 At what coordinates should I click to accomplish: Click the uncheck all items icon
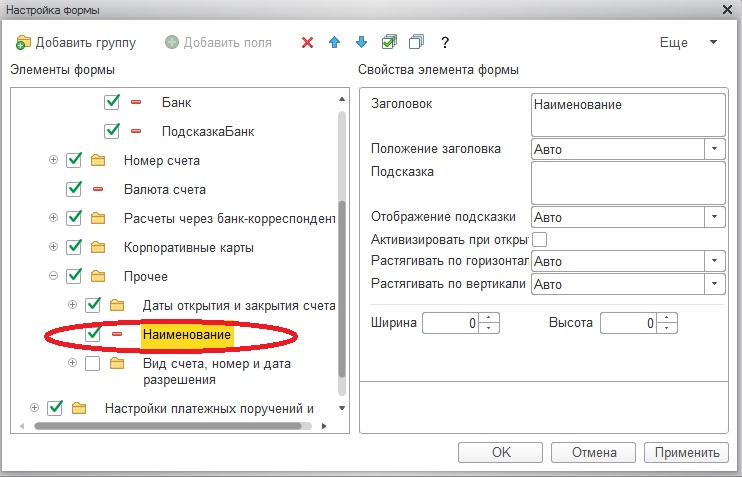click(x=416, y=43)
